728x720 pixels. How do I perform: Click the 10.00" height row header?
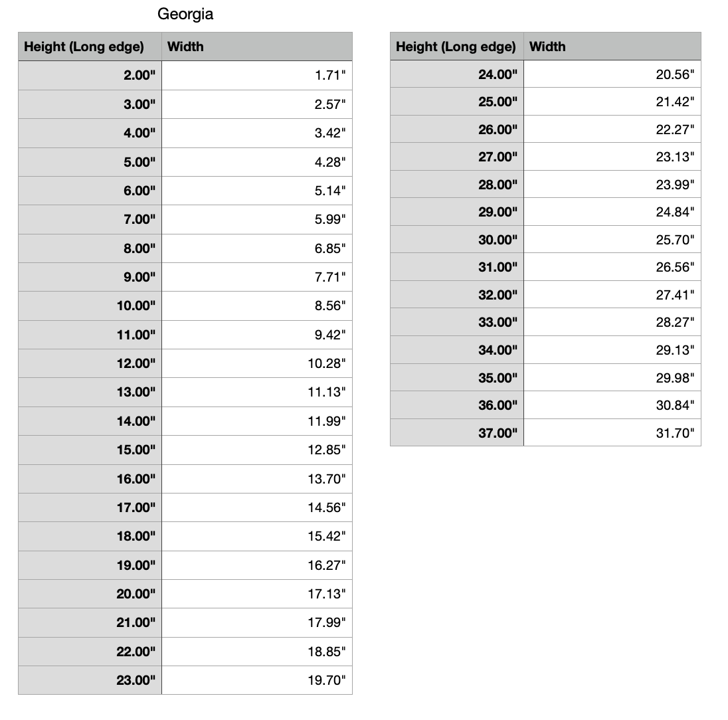point(136,306)
